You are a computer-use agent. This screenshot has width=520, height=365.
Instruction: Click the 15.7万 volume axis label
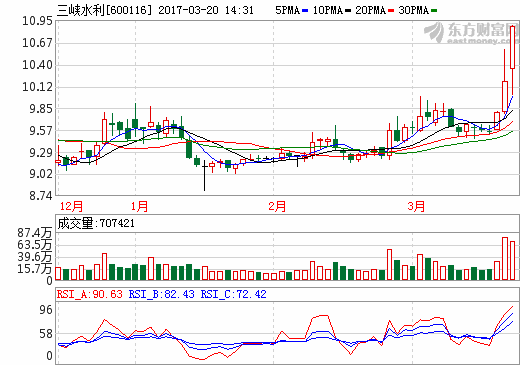(x=35, y=269)
